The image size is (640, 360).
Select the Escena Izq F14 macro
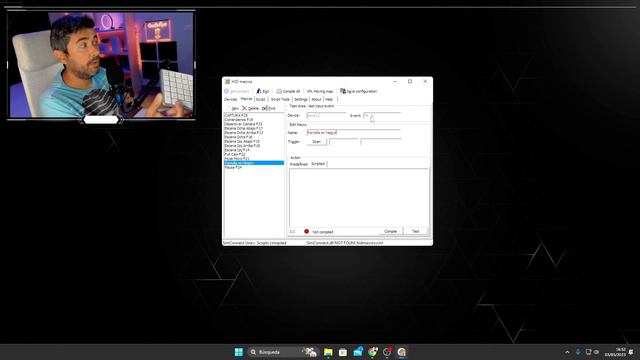254,150
